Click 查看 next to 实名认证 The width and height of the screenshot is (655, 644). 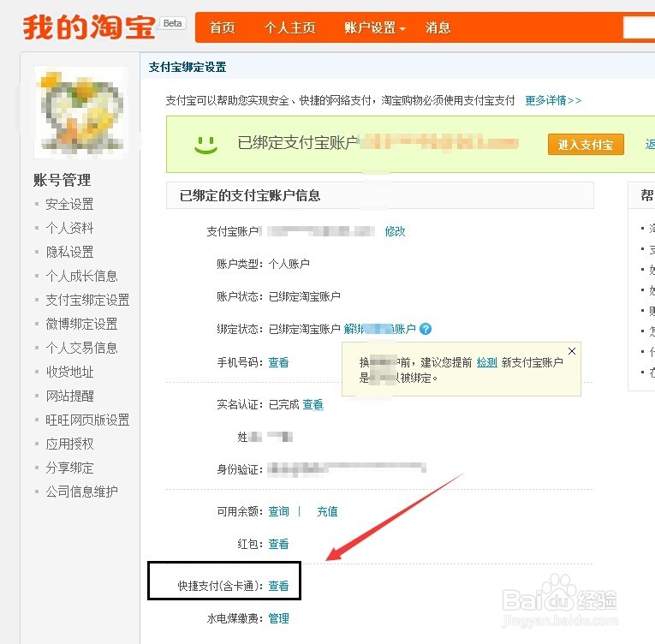313,404
